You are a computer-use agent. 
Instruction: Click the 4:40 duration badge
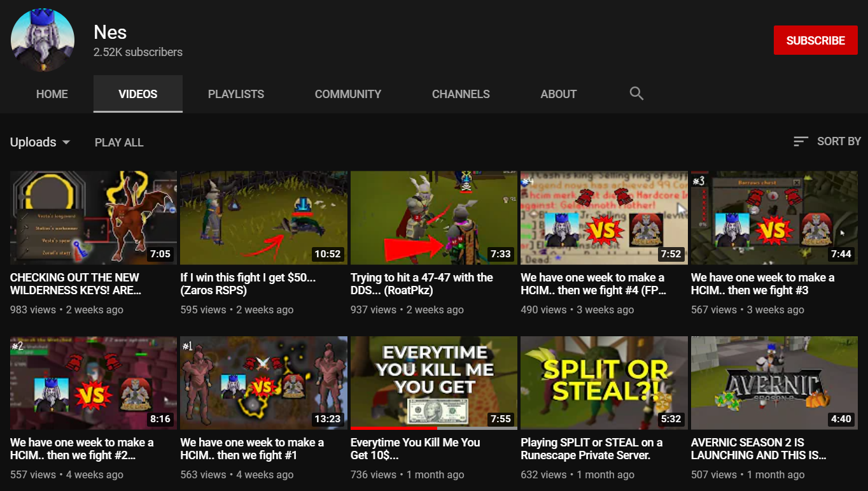click(x=841, y=419)
